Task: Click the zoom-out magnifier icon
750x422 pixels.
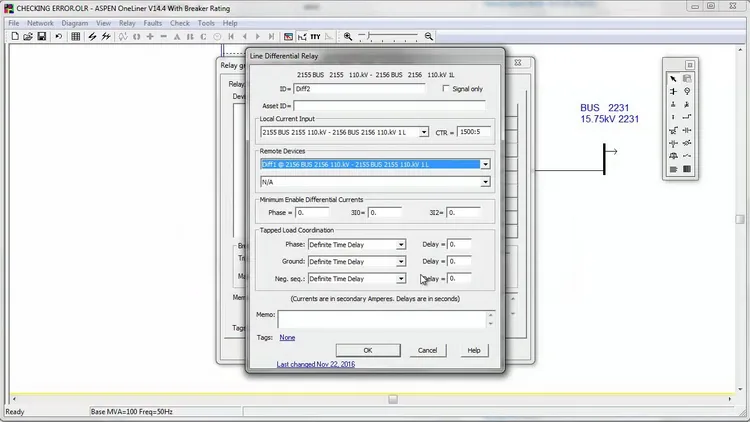Action: tap(429, 36)
